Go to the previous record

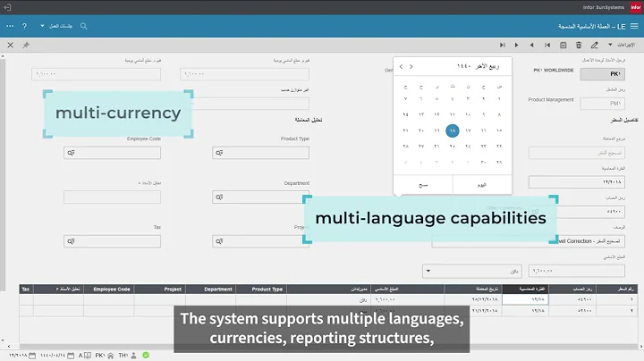pos(532,45)
